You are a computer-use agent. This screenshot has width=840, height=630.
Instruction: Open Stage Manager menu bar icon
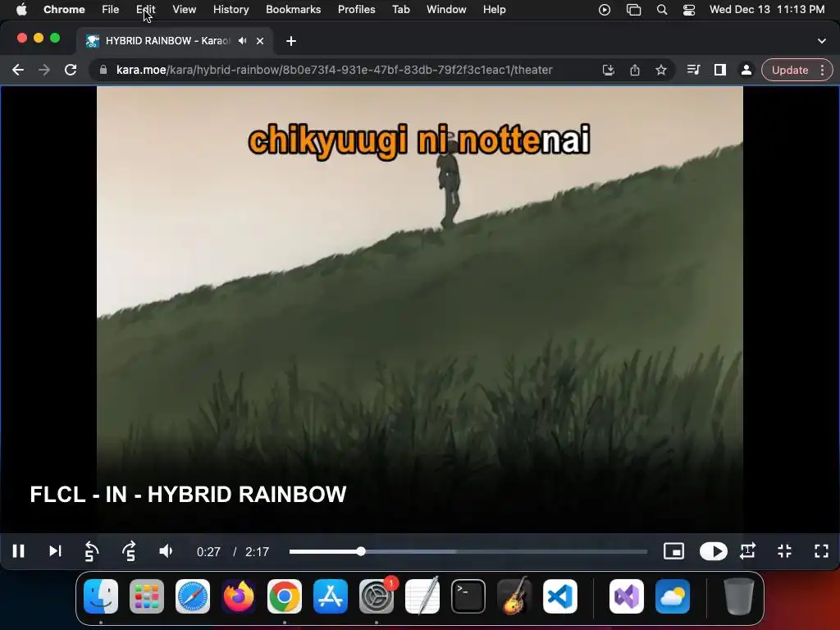(634, 10)
